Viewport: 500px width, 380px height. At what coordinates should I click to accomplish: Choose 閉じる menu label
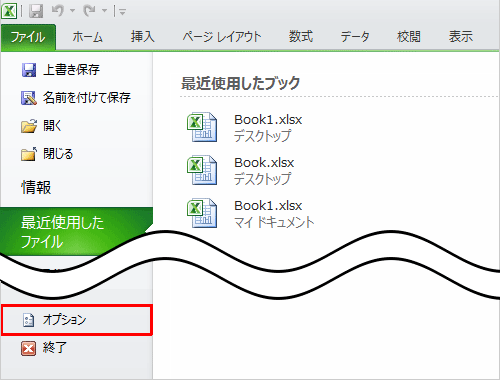[x=58, y=154]
